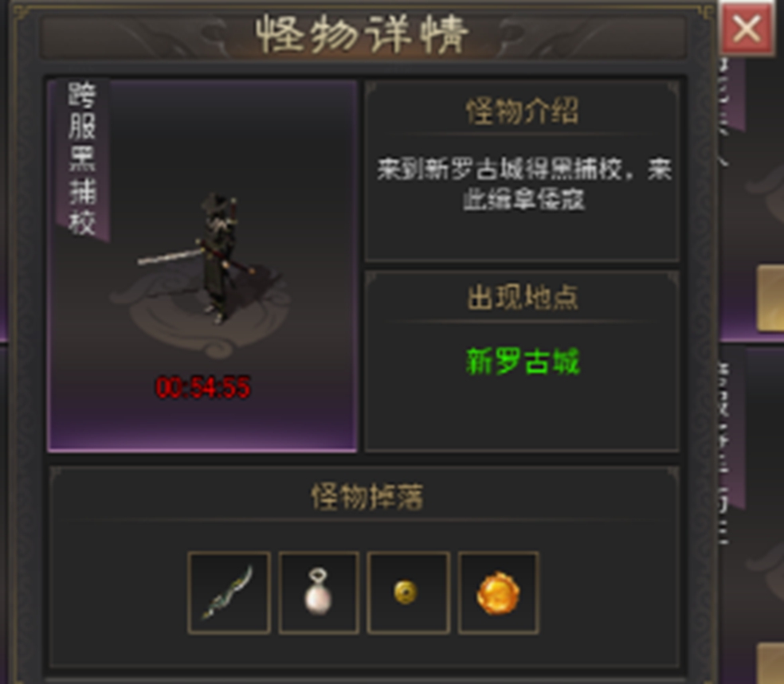This screenshot has height=684, width=784.
Task: Close the 怪物详情 dialog
Action: [746, 29]
